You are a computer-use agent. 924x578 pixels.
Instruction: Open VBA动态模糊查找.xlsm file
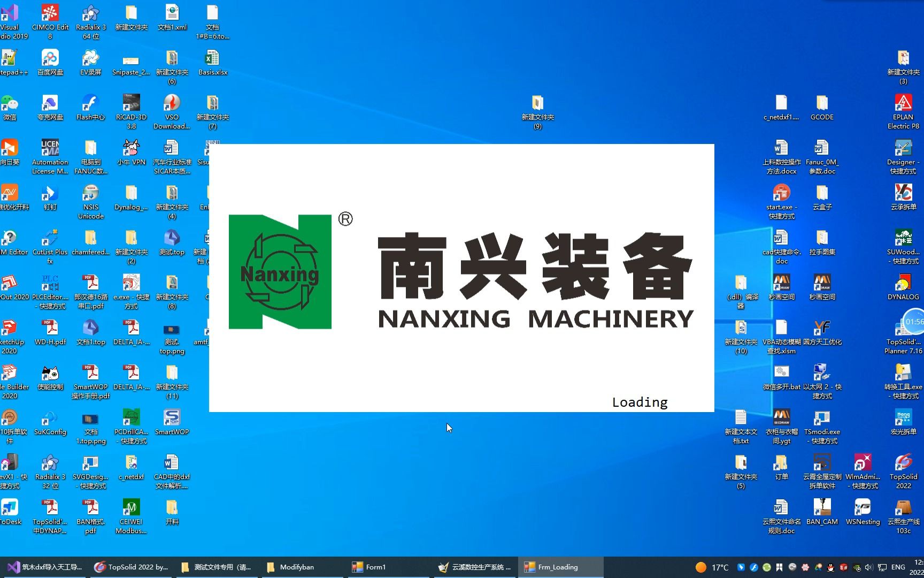(x=782, y=336)
